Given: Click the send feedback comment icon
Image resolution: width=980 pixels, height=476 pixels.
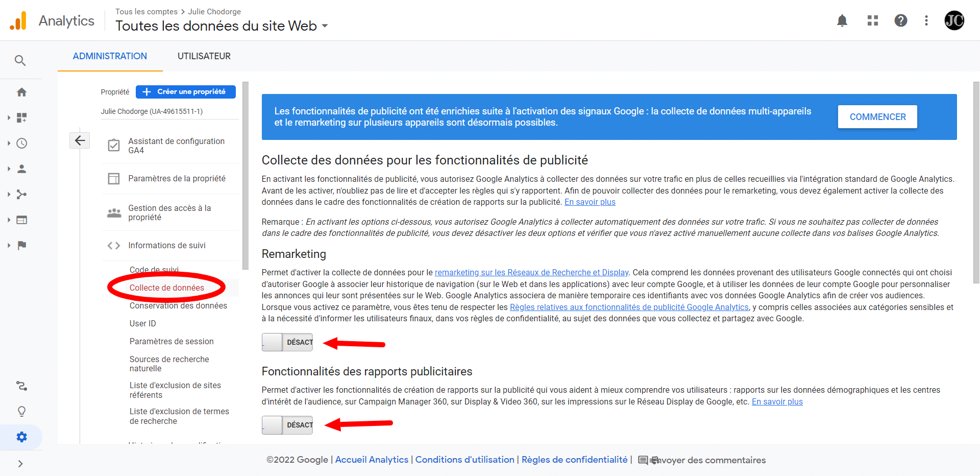Looking at the screenshot, I should pos(643,461).
